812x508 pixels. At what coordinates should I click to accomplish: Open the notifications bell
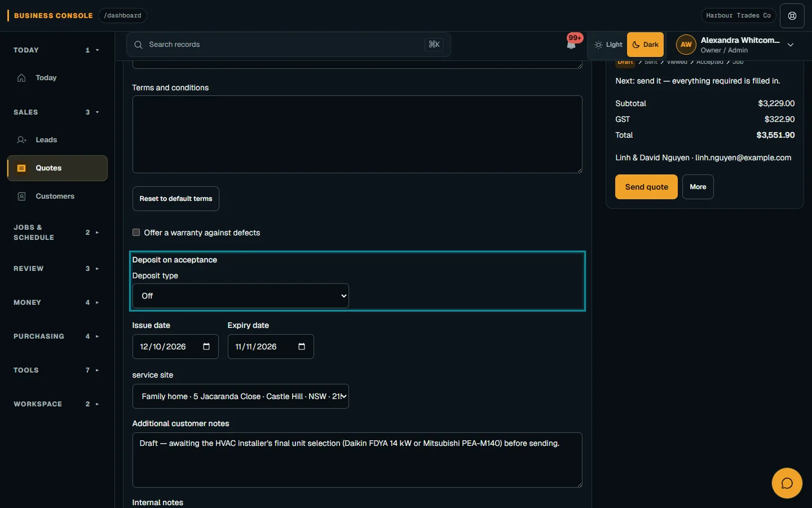(x=571, y=45)
